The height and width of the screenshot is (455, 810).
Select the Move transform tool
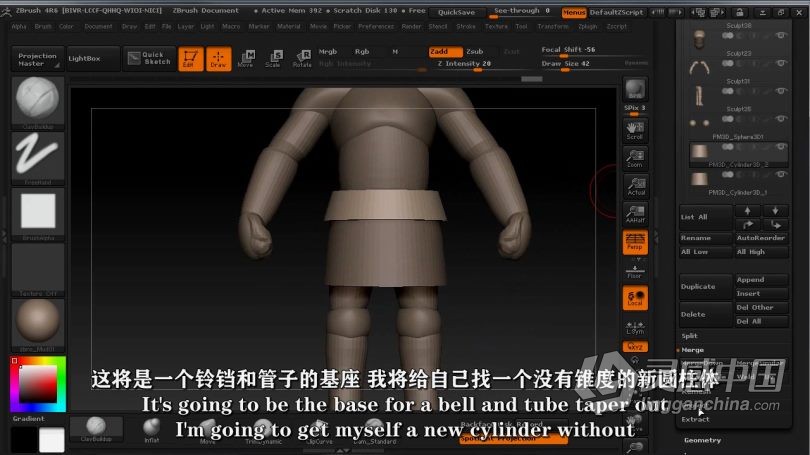pyautogui.click(x=246, y=58)
